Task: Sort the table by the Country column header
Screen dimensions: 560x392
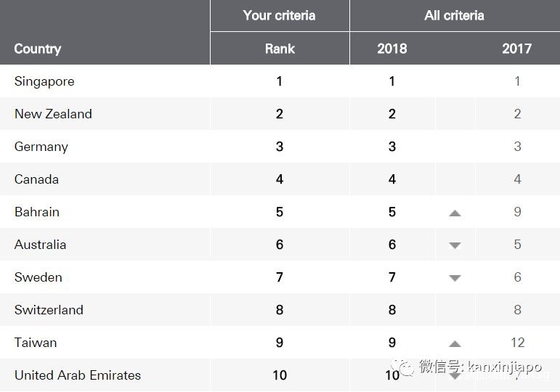Action: (38, 49)
